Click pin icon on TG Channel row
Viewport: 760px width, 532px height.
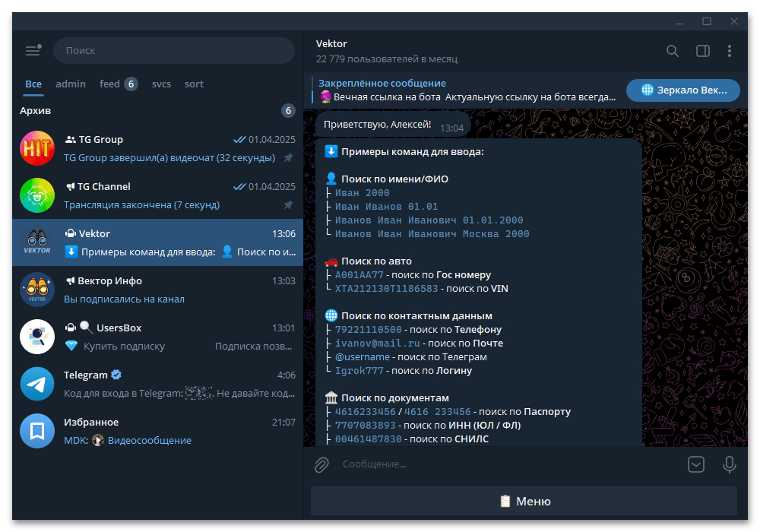(288, 205)
